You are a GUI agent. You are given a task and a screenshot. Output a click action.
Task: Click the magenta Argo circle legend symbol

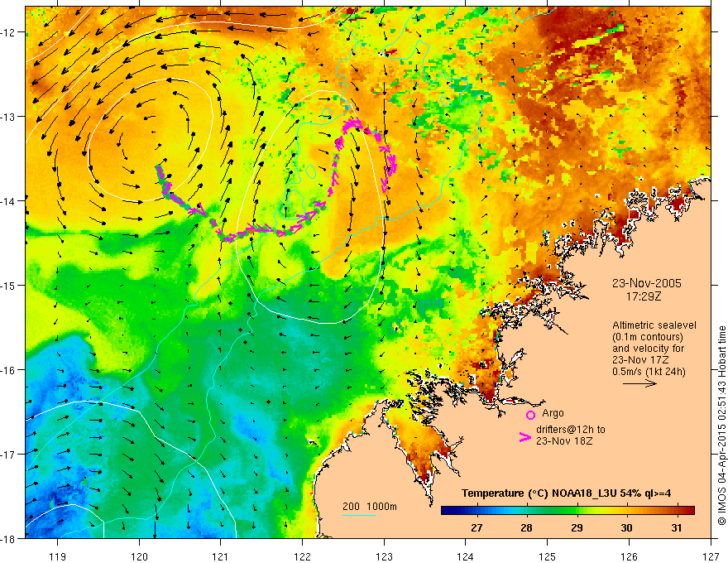click(530, 415)
